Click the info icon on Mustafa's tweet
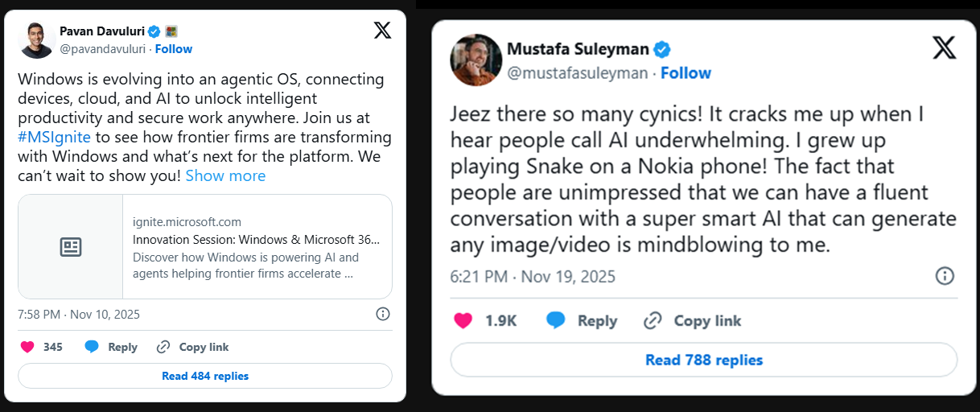 click(x=945, y=276)
